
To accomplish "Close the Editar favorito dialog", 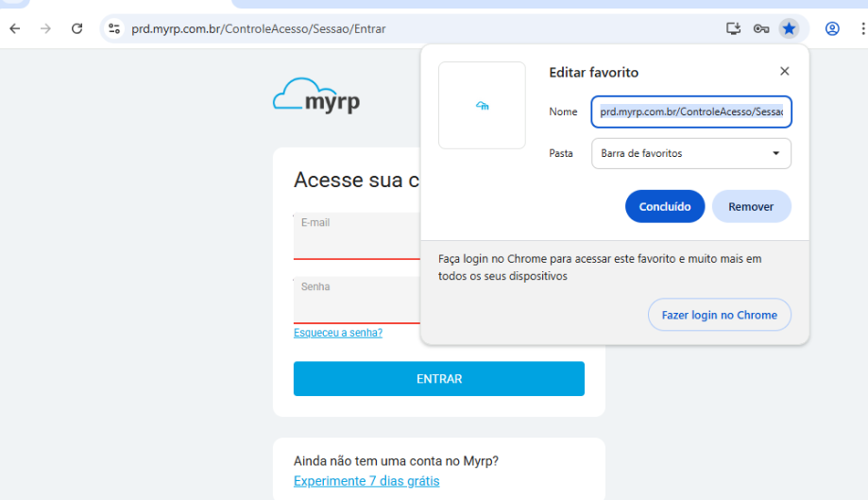I will tap(784, 71).
